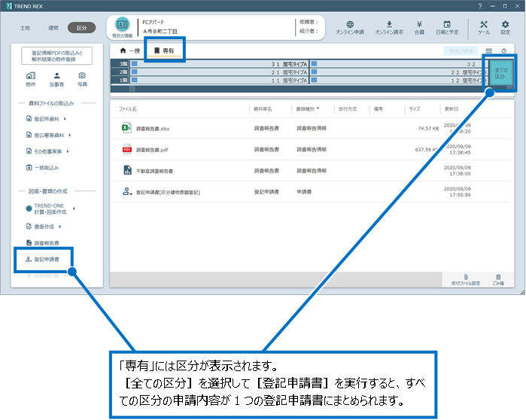Viewport: 526px width, 420px height.
Task: Click the circular help icon beside list icon
Action: click(x=504, y=50)
